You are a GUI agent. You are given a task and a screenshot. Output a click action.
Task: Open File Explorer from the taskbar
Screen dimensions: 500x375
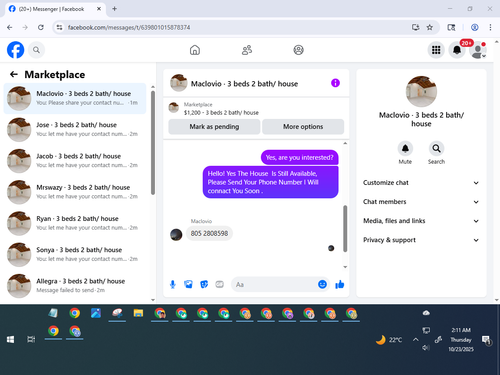tap(138, 313)
